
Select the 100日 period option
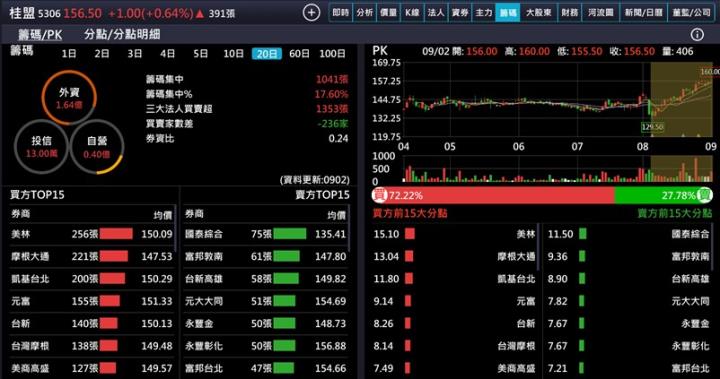coord(332,54)
